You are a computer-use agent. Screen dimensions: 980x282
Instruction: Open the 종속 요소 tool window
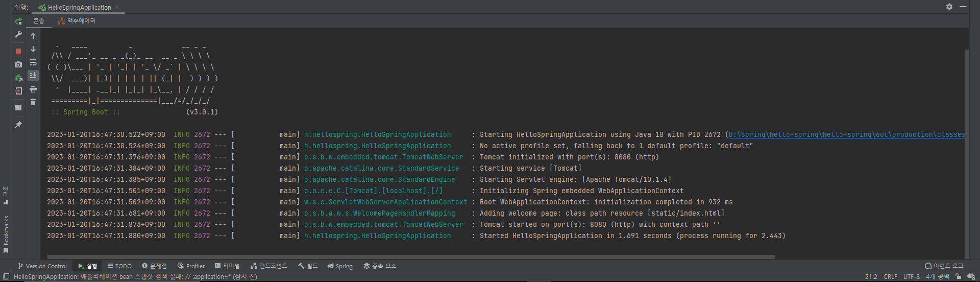[x=380, y=266]
